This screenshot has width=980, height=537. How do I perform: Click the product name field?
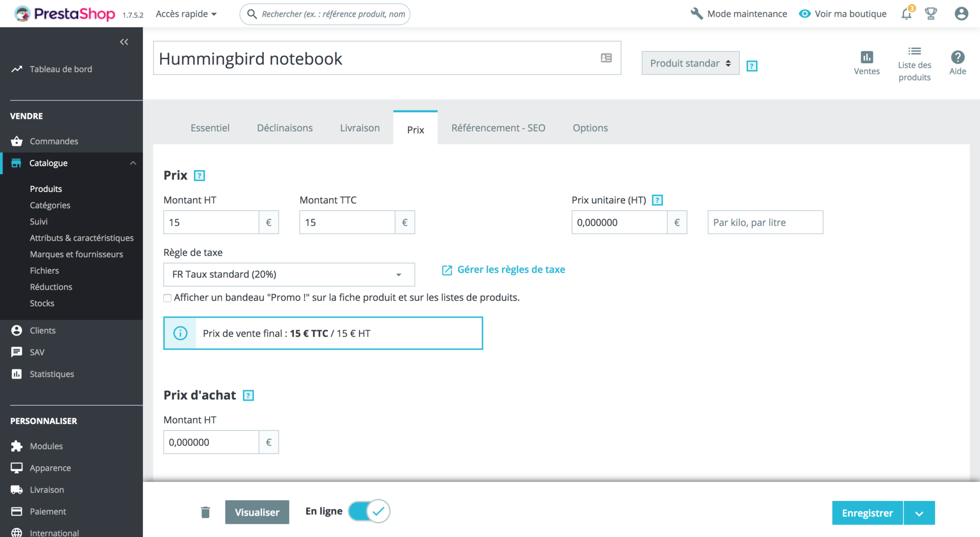point(387,58)
